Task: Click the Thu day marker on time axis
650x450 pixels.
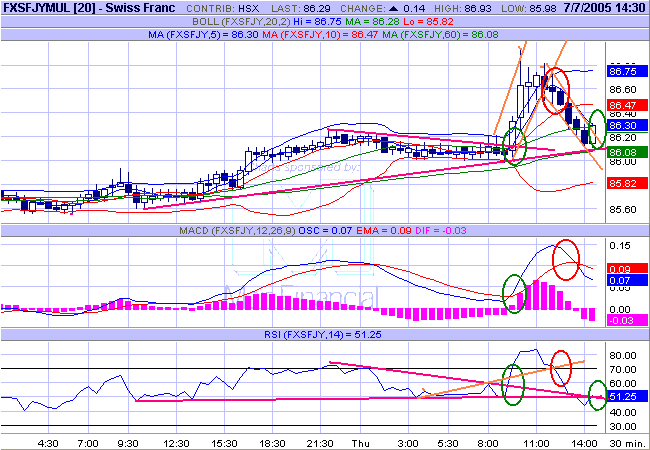Action: [360, 443]
